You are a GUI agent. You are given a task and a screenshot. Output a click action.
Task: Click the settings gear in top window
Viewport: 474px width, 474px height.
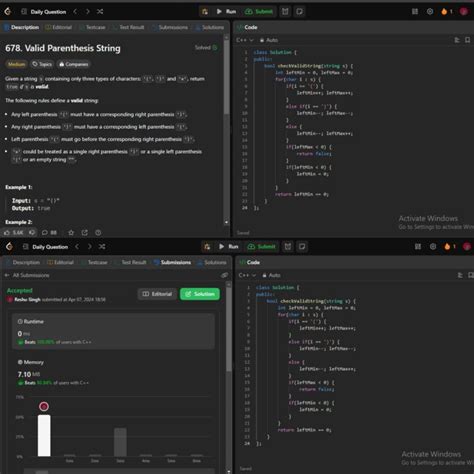tap(430, 12)
